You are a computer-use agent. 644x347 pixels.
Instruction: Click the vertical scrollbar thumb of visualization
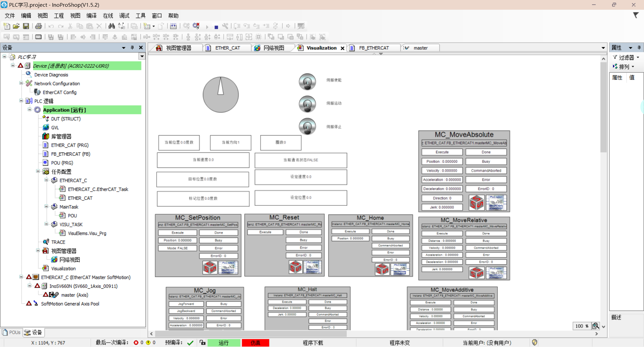tap(603, 107)
